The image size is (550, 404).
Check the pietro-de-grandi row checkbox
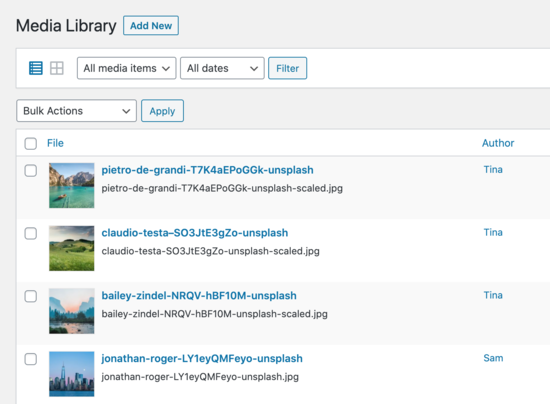pyautogui.click(x=31, y=170)
